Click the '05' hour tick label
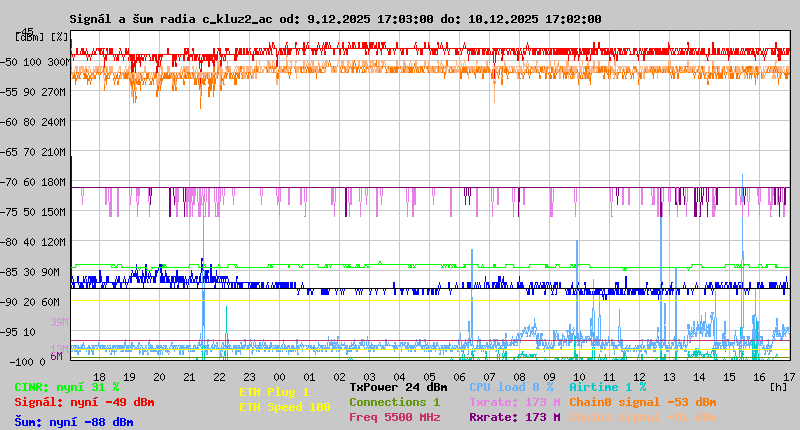The image size is (800, 430). tap(430, 377)
